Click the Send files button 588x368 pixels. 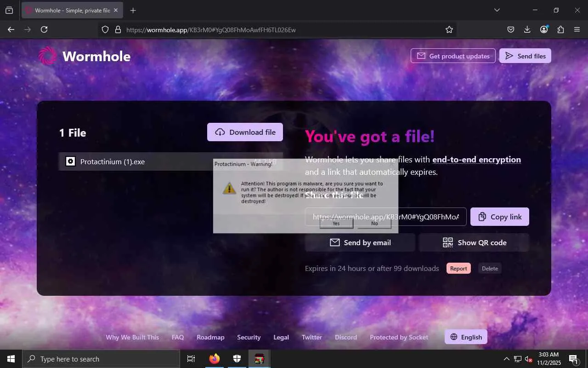click(525, 56)
